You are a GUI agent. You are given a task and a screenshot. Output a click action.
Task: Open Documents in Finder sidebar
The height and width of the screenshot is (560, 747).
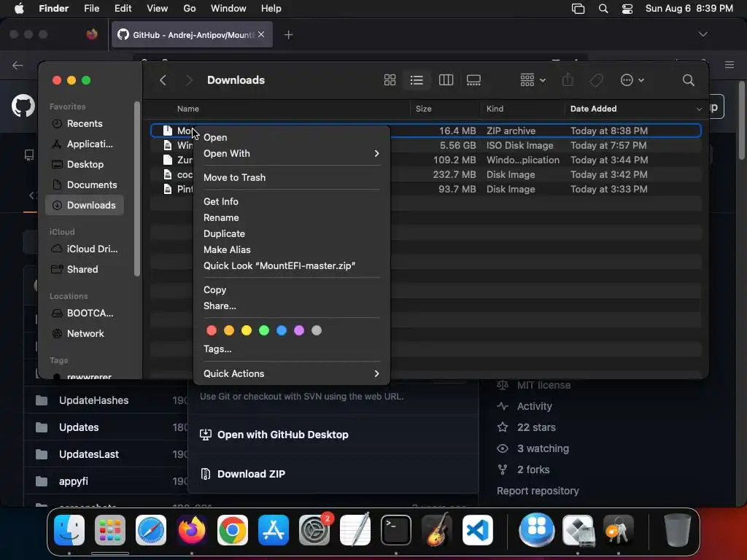(x=85, y=184)
